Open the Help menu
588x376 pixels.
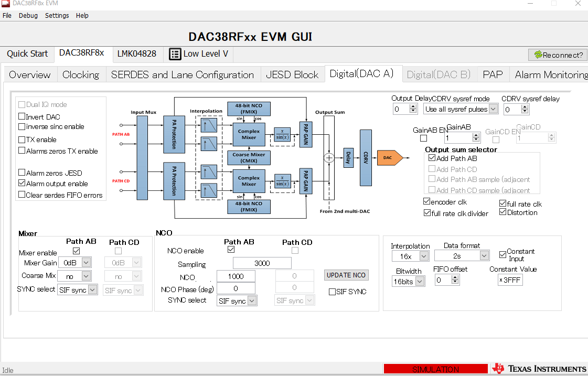82,15
